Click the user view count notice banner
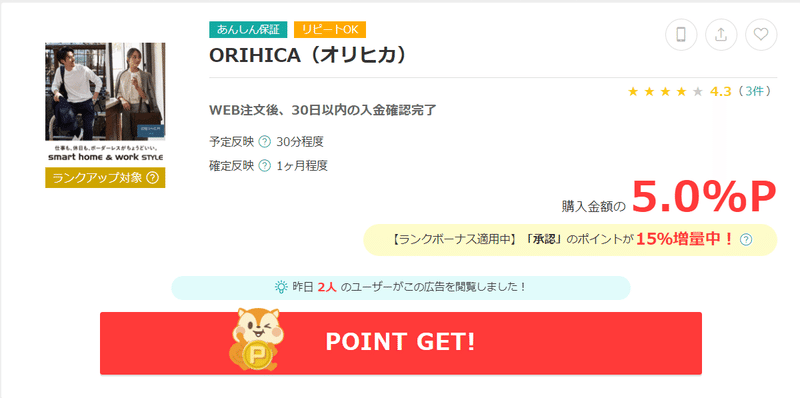This screenshot has width=800, height=398. pos(401,287)
